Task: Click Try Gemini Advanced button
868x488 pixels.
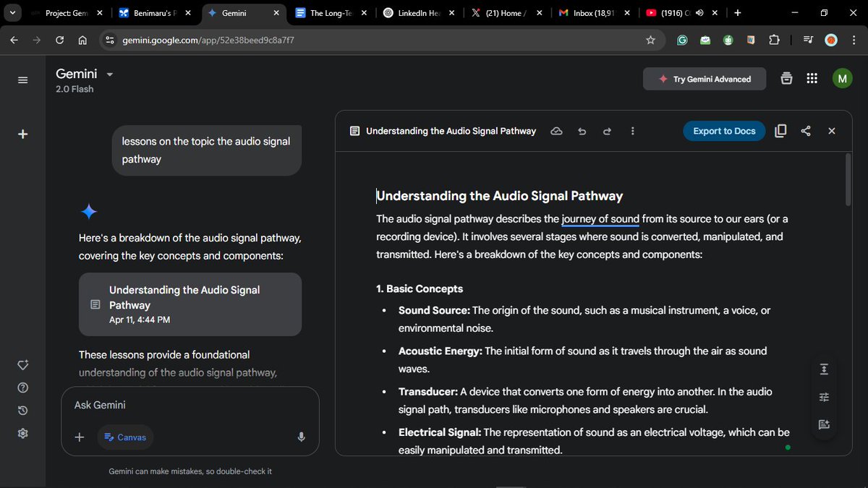Action: coord(705,79)
